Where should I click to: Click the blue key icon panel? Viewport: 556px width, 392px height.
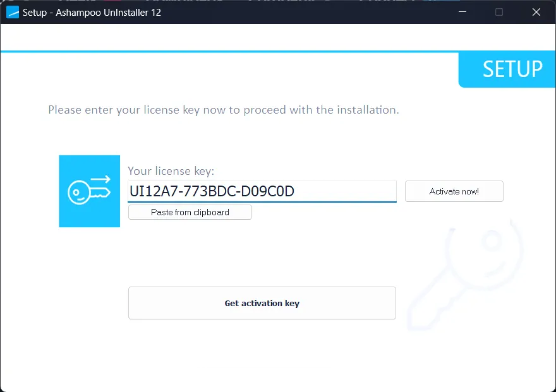tap(89, 191)
